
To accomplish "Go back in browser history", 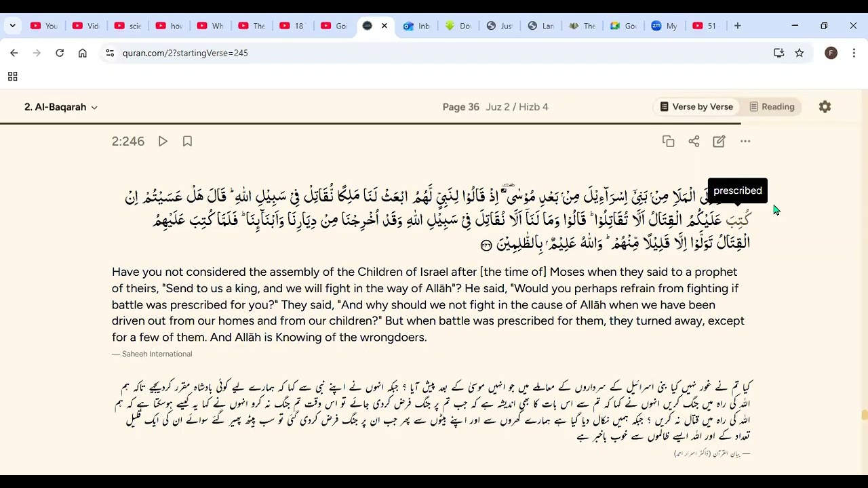I will [14, 53].
